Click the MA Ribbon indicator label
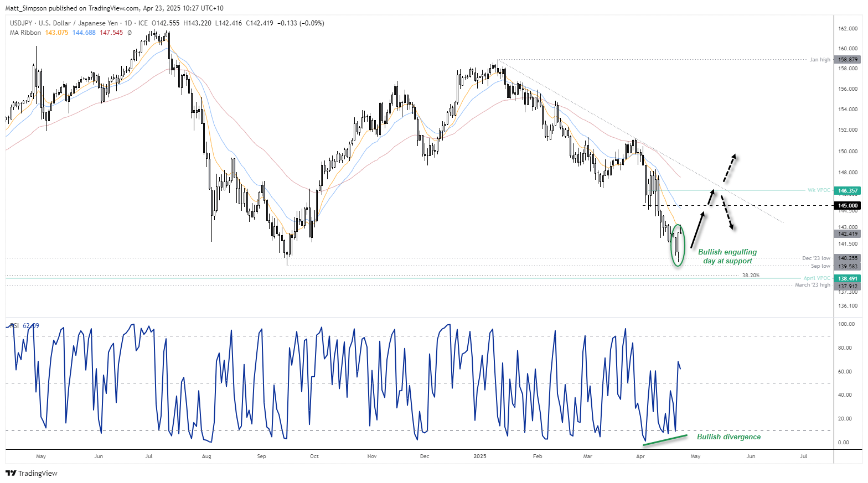This screenshot has height=483, width=868. coord(25,33)
